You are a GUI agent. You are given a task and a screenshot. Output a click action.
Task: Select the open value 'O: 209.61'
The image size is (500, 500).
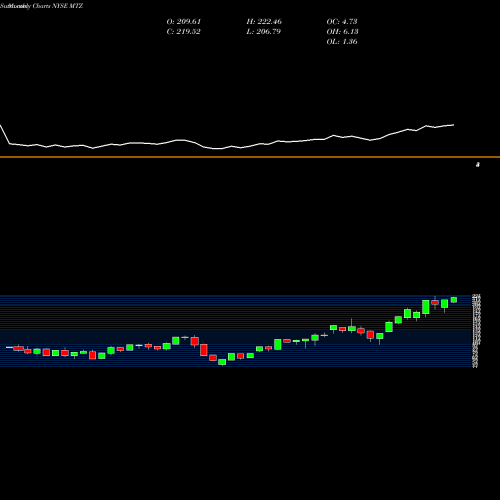coord(184,22)
